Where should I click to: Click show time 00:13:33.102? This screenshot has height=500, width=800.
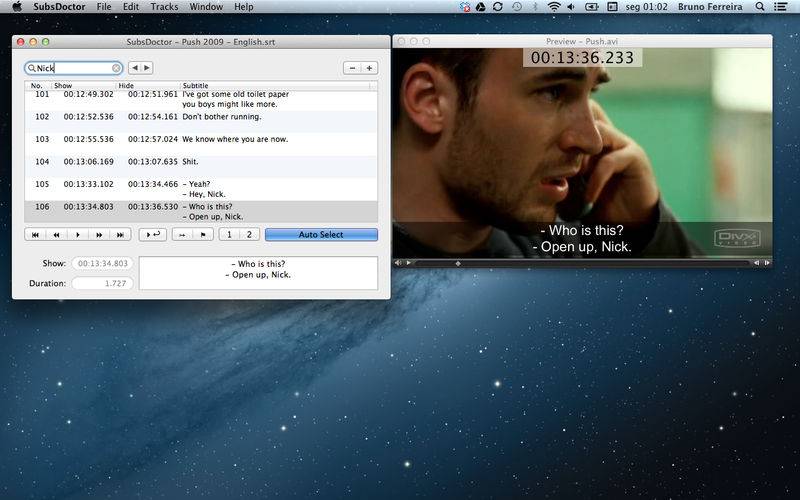[89, 184]
